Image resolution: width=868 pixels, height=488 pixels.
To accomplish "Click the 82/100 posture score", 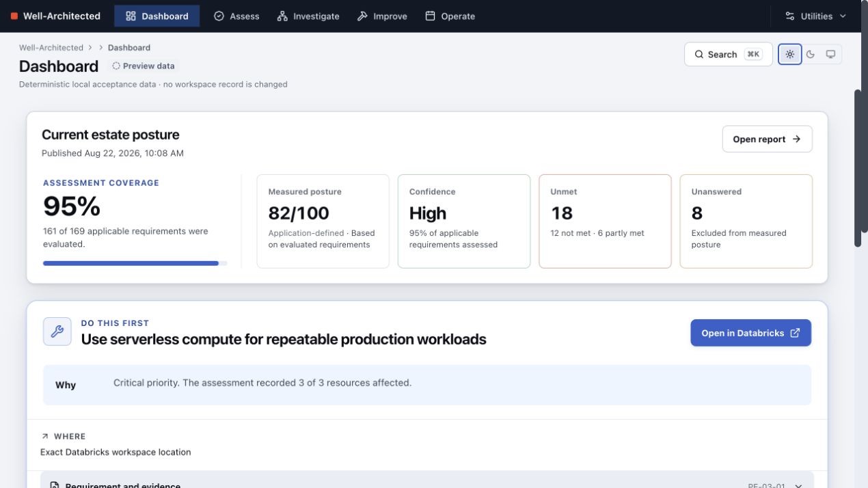I will [299, 213].
